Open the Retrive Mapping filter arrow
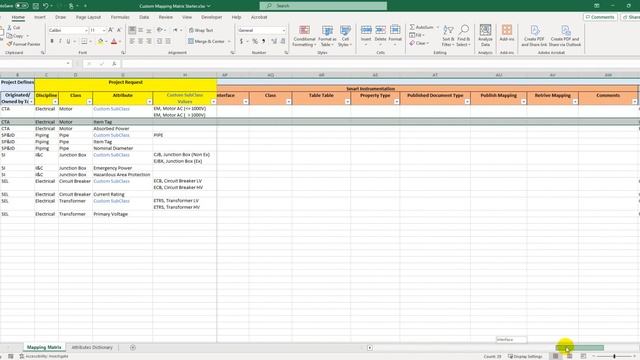The width and height of the screenshot is (640, 360). [575, 102]
